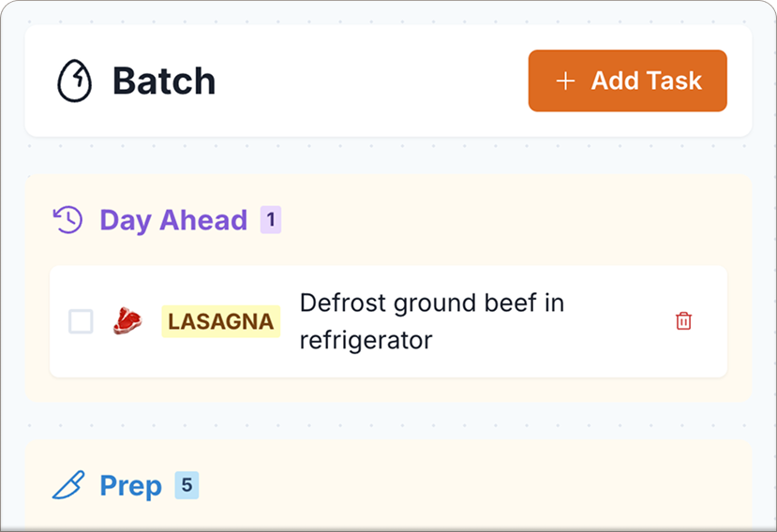The height and width of the screenshot is (532, 777).
Task: Select the Day Ahead section heading
Action: point(173,220)
